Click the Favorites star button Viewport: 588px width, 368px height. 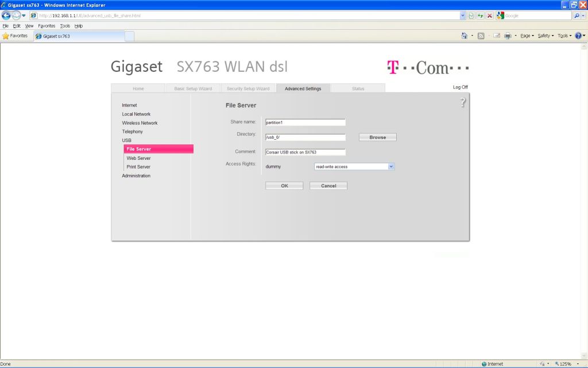pos(15,36)
